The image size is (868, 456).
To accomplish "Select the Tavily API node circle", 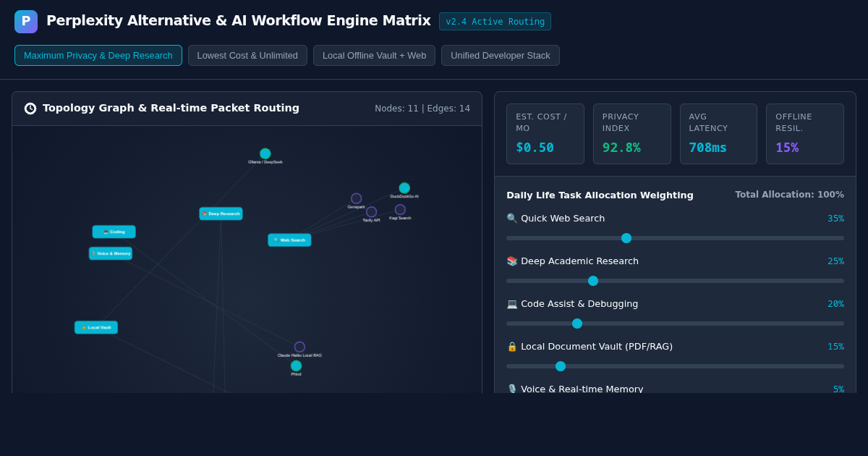I will point(371,212).
